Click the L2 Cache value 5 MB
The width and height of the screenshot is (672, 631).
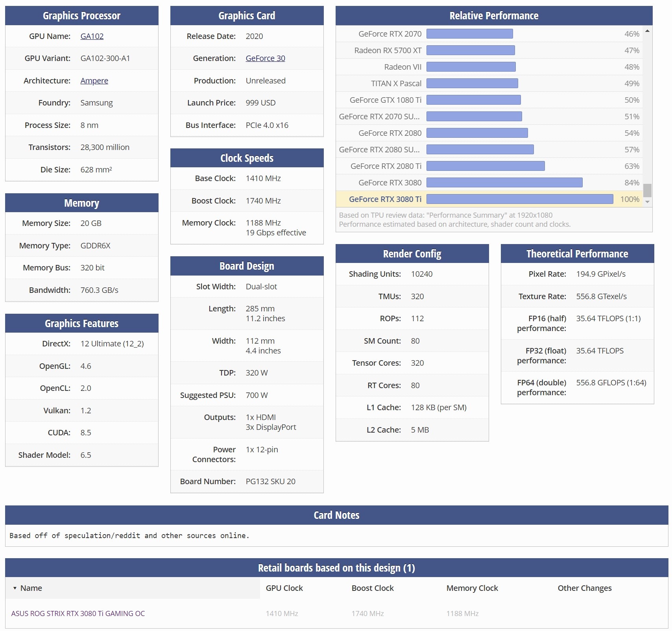(x=420, y=430)
